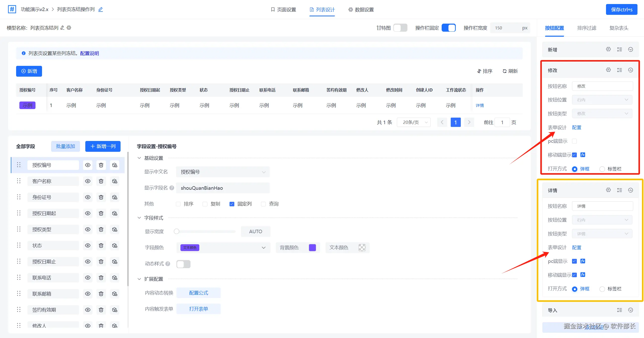The height and width of the screenshot is (338, 644).
Task: Click the 批量添加 button
Action: [65, 146]
